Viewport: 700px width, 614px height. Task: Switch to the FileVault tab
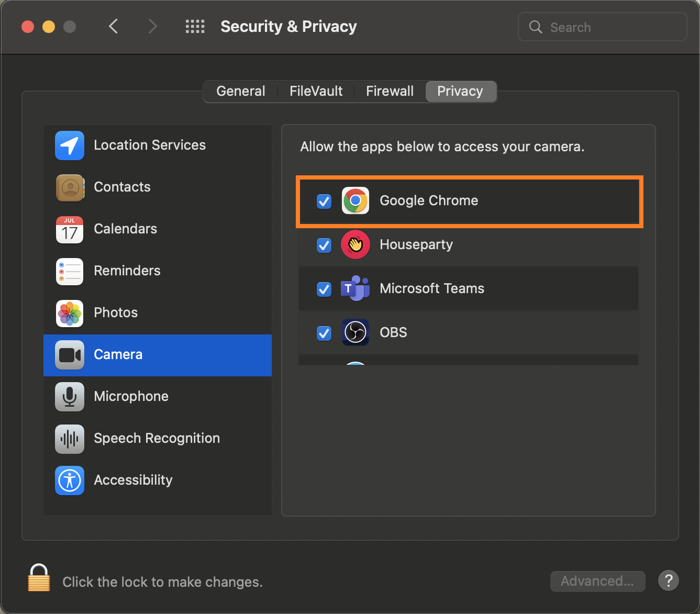(x=316, y=92)
